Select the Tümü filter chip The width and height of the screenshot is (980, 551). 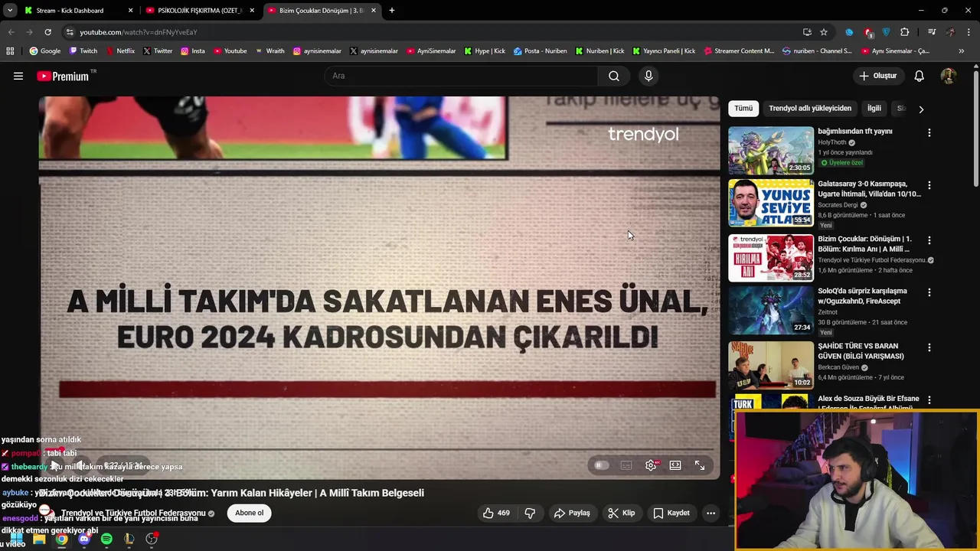point(743,108)
